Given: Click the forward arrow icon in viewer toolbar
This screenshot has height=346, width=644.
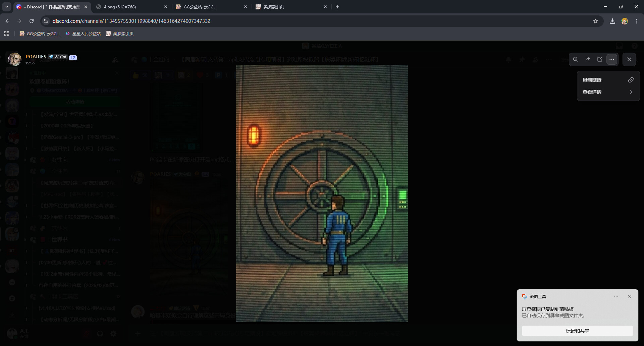Looking at the screenshot, I should 588,59.
